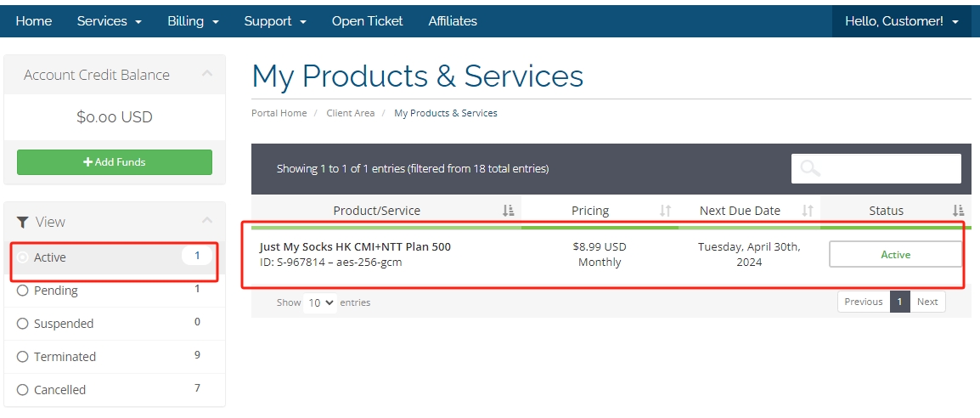Open the Billing dropdown menu
Viewport: 980px width, 418px height.
[x=193, y=21]
